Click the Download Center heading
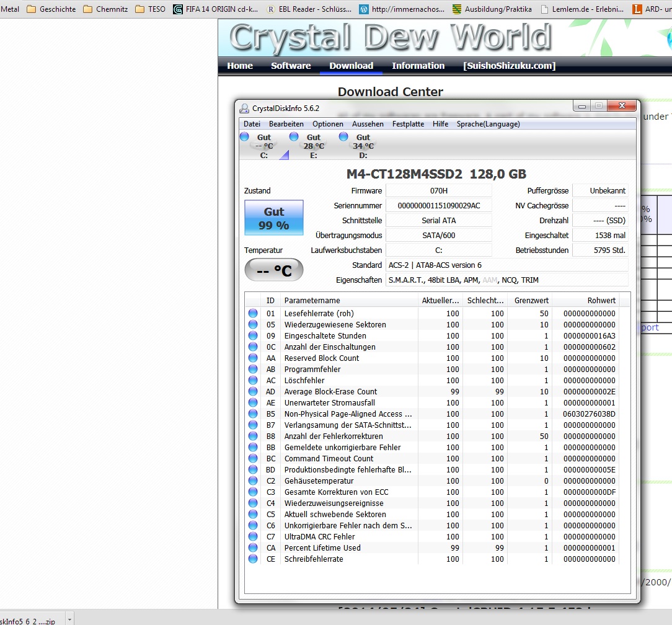 (390, 92)
